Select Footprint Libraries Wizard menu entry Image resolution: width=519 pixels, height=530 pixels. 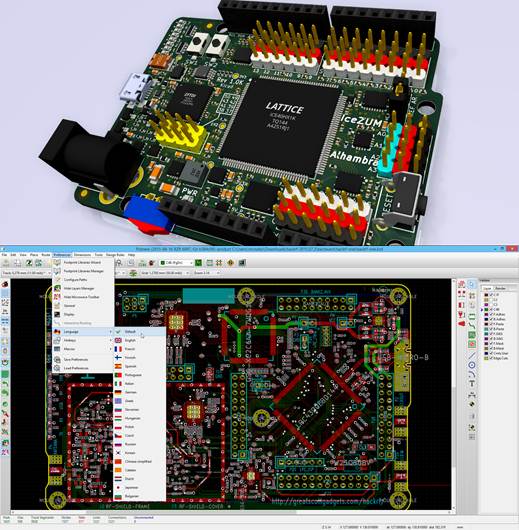click(83, 262)
